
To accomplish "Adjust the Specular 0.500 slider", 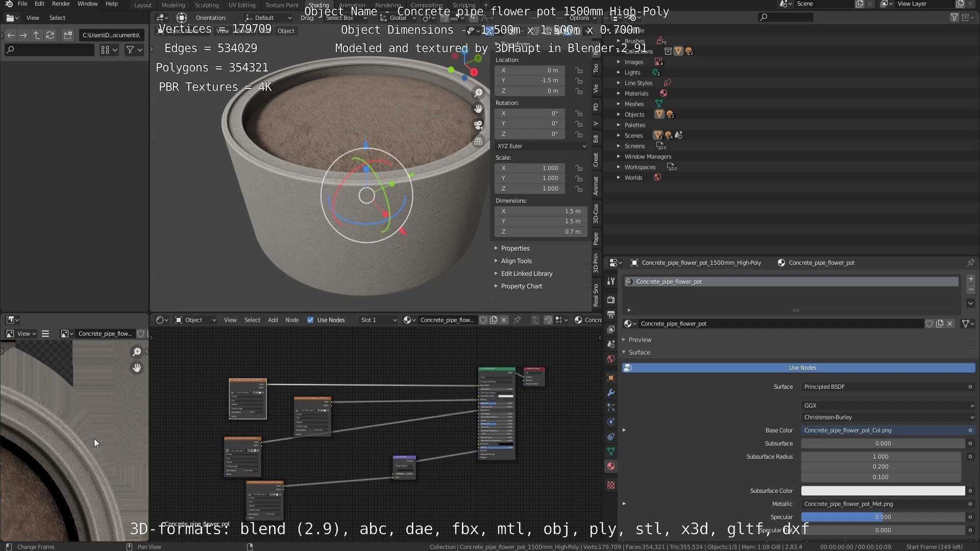I will click(x=883, y=517).
